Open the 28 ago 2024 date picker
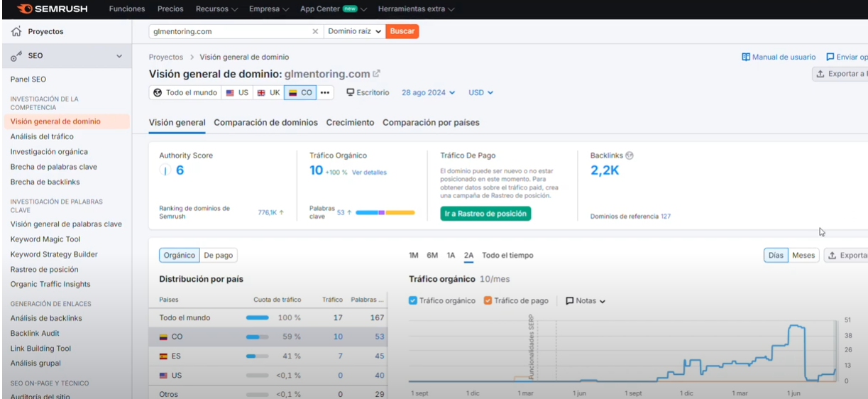Image resolution: width=868 pixels, height=399 pixels. 428,92
